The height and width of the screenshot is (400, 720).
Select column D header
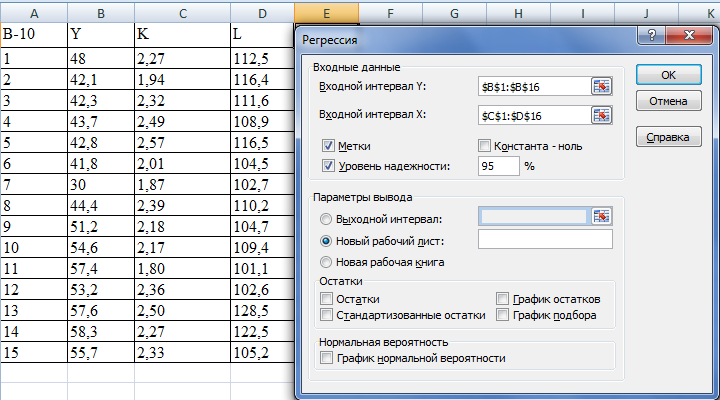pos(262,14)
